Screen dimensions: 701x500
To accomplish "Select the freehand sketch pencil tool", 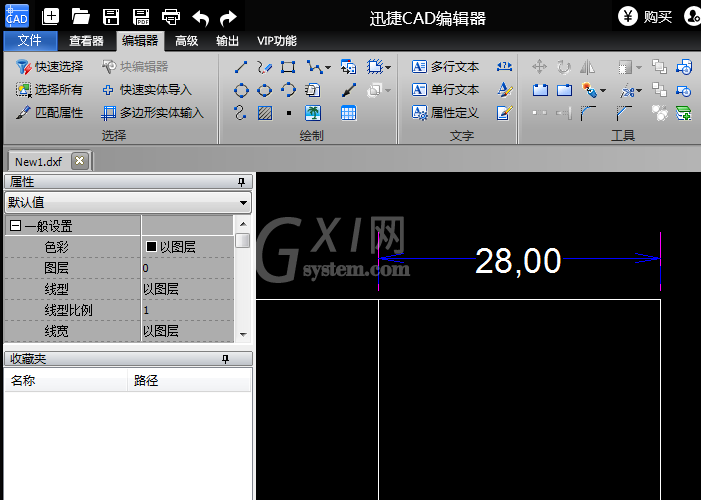I will click(264, 67).
